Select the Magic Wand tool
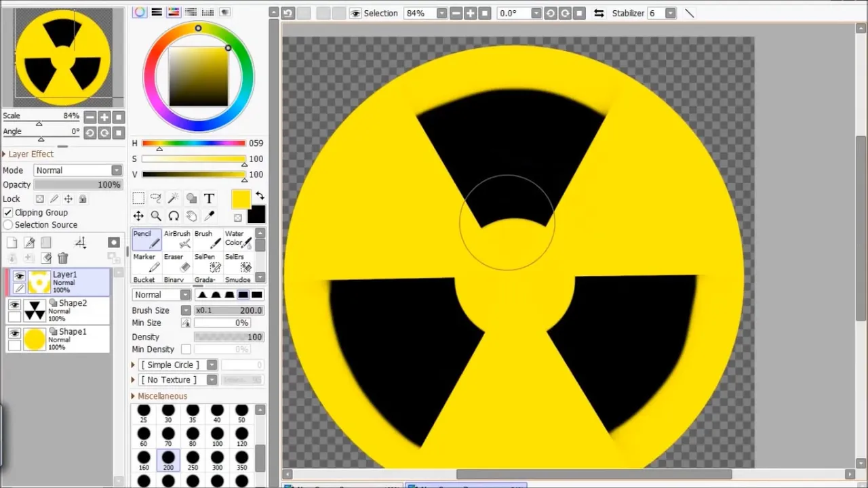Screen dimensions: 868x488 [174, 198]
